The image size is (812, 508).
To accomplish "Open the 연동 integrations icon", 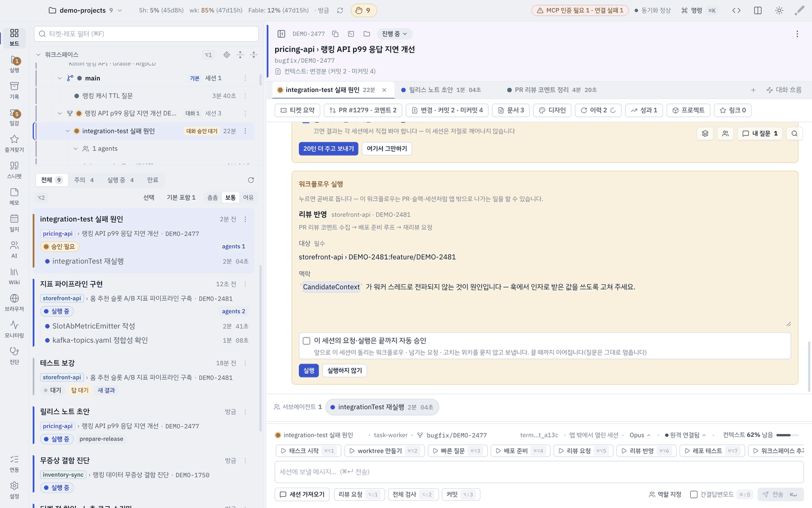I will [x=14, y=463].
